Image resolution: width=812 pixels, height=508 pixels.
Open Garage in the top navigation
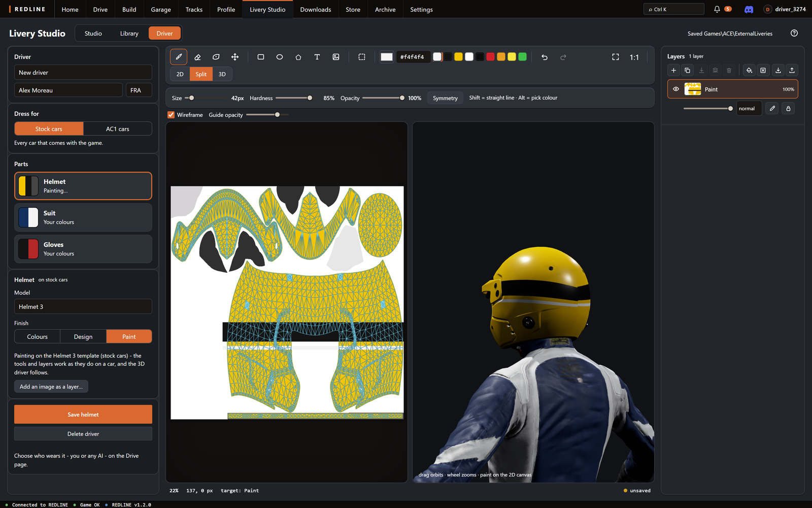click(x=161, y=9)
